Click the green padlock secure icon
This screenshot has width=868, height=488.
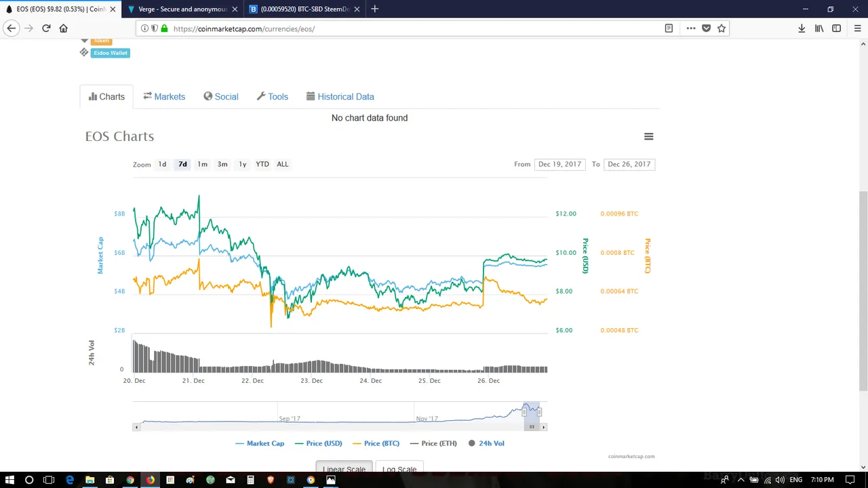tap(164, 28)
